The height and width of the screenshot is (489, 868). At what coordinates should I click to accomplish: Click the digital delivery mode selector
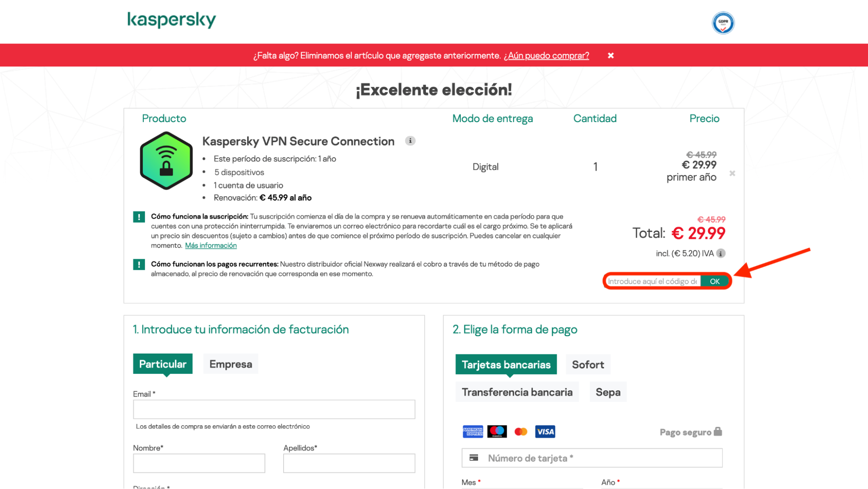485,166
